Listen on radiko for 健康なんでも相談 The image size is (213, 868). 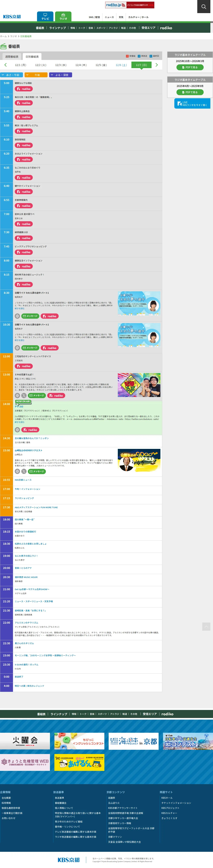[24, 89]
